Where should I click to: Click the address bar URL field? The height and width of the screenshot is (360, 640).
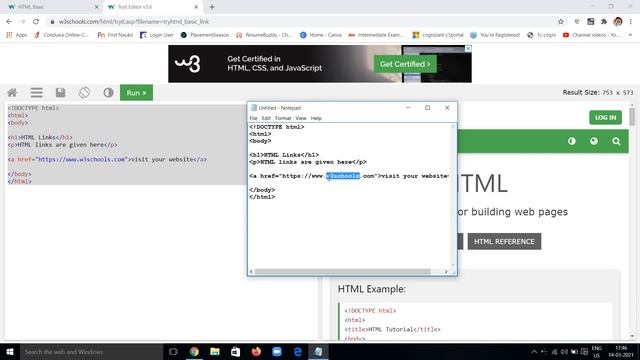click(x=302, y=22)
